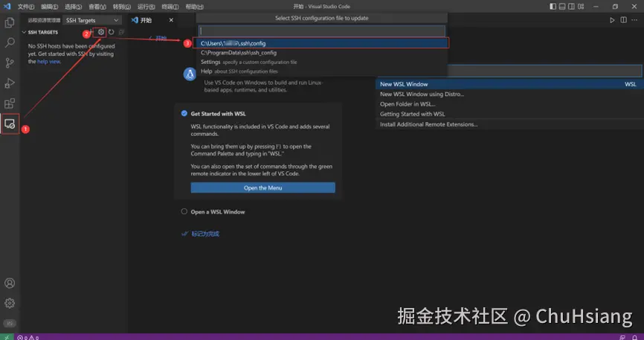The width and height of the screenshot is (644, 340).
Task: Open the Explorer view in activity bar
Action: click(x=10, y=22)
